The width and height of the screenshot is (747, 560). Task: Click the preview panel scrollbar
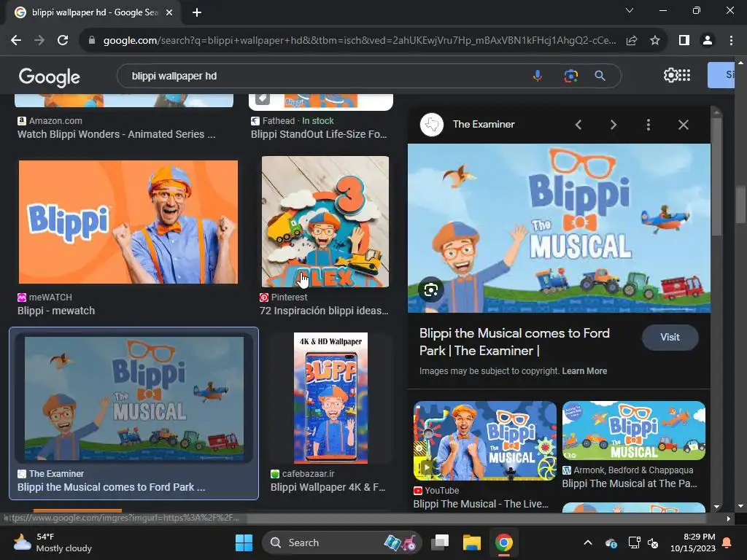click(x=716, y=176)
